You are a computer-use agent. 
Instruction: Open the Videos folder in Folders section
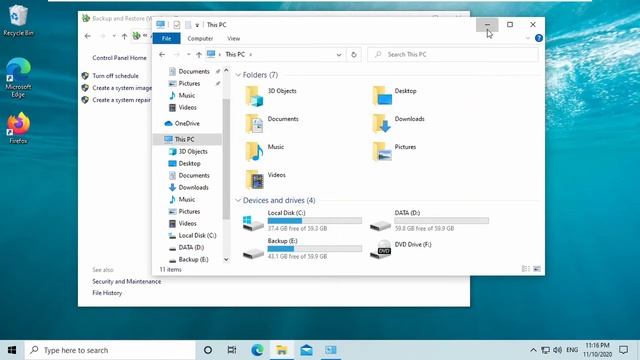pos(254,180)
